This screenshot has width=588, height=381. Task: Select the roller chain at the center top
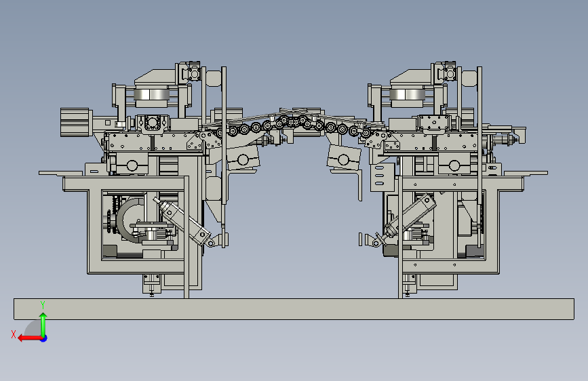coord(292,126)
